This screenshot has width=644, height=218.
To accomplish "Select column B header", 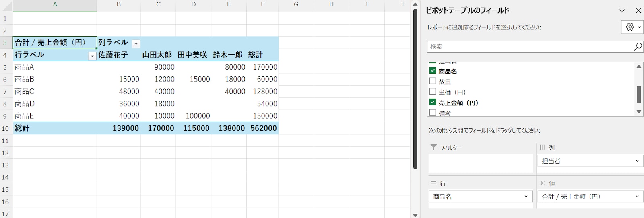I will (x=119, y=6).
